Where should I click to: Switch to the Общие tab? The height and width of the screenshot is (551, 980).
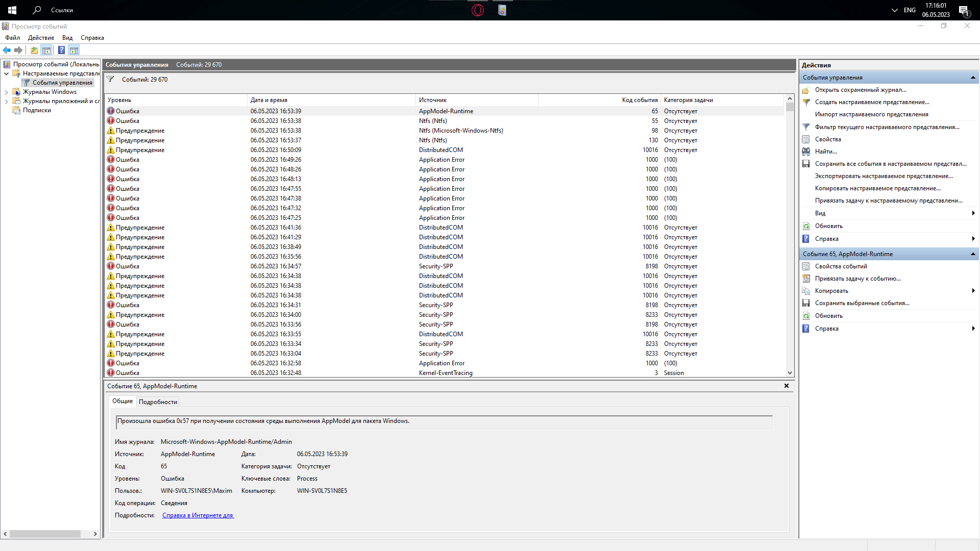tap(122, 401)
